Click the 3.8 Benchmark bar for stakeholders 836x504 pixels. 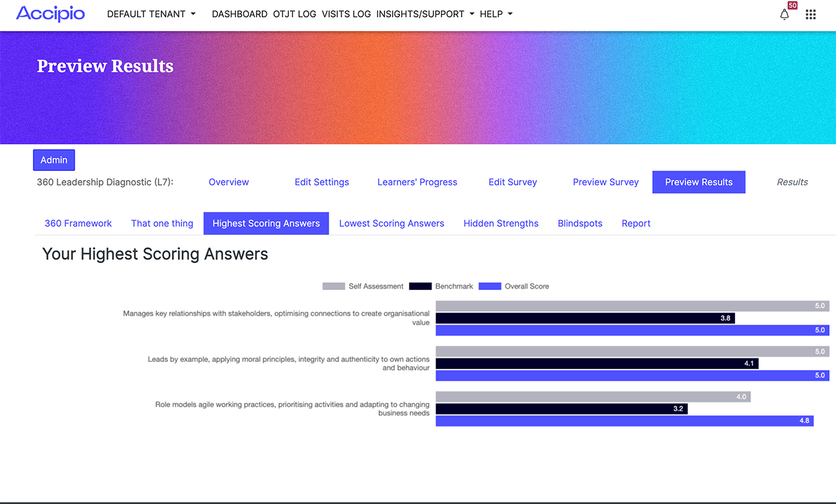pos(585,318)
